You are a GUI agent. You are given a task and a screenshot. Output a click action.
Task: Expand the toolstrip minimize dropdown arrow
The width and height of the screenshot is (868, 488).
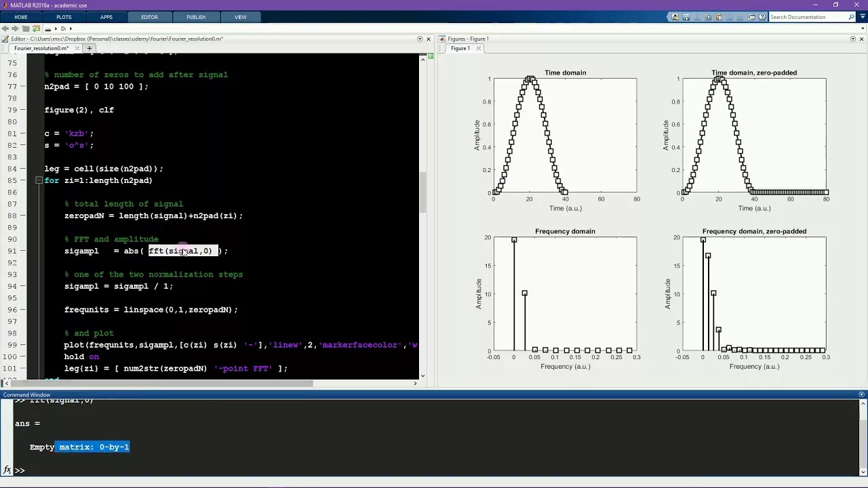click(863, 17)
